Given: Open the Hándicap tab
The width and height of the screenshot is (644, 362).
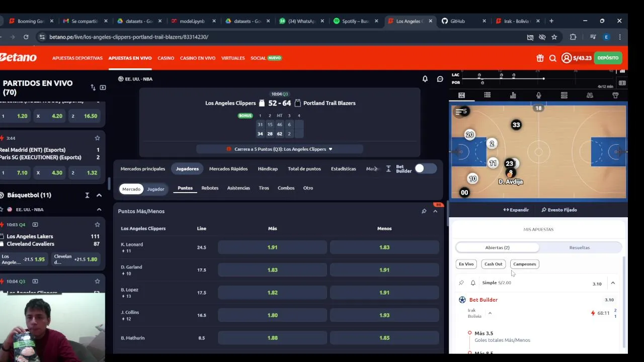Looking at the screenshot, I should (x=268, y=169).
